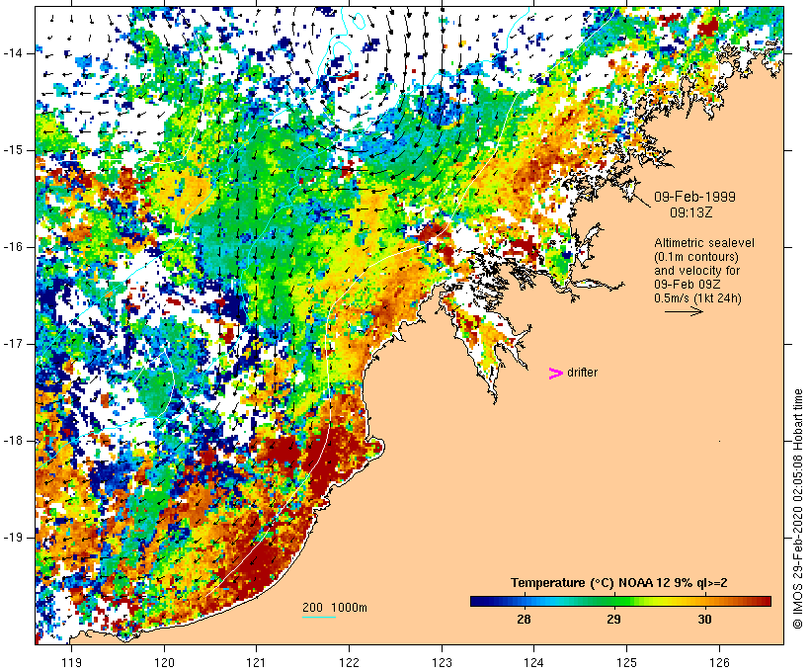The width and height of the screenshot is (810, 672).
Task: Click the -16 latitude axis label
Action: [13, 247]
